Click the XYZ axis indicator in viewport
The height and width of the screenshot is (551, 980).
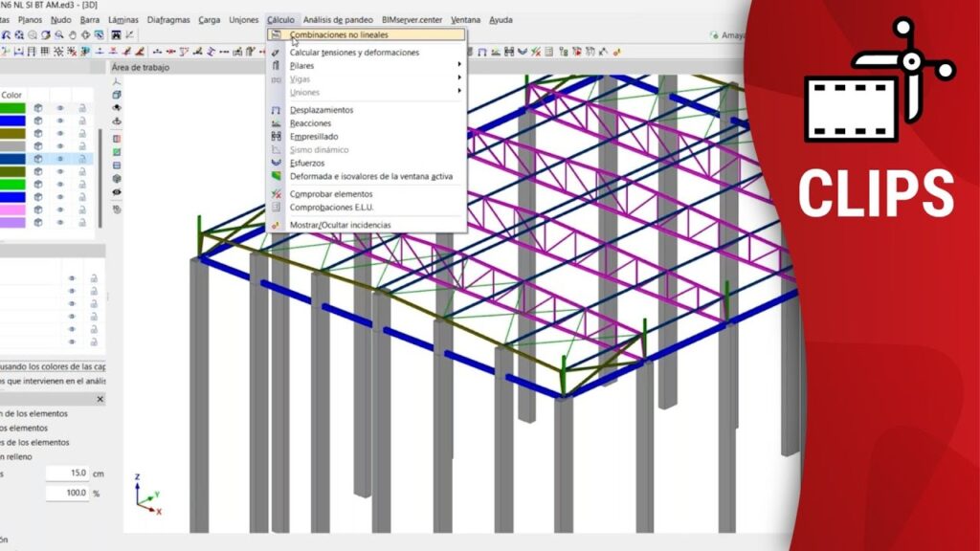tap(145, 496)
